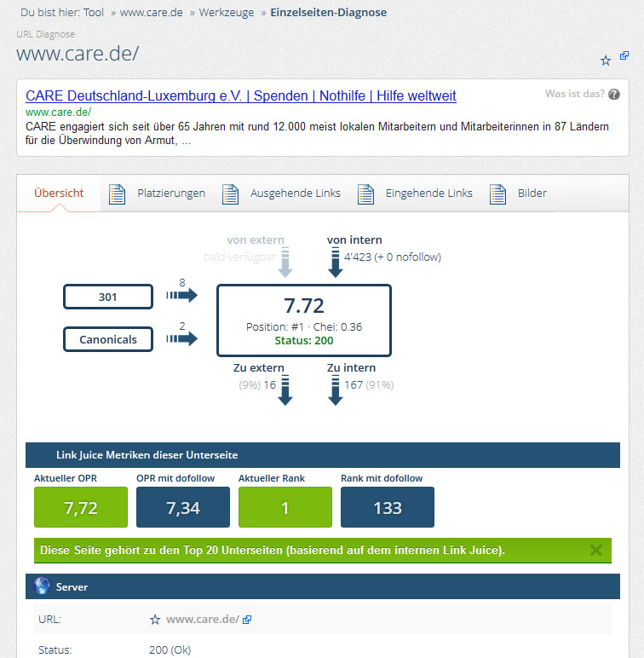This screenshot has height=658, width=644.
Task: Click the Einzelseiten-Diagnose breadcrumb
Action: point(328,13)
